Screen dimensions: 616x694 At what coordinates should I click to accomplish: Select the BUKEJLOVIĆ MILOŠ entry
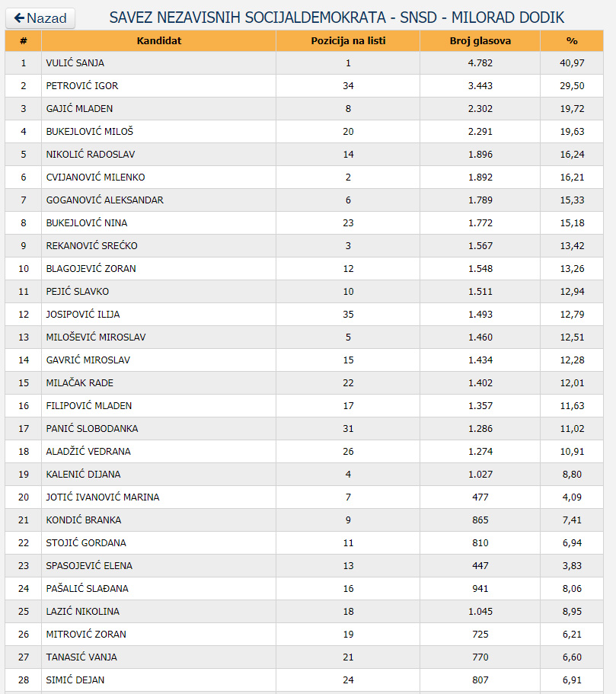[90, 132]
